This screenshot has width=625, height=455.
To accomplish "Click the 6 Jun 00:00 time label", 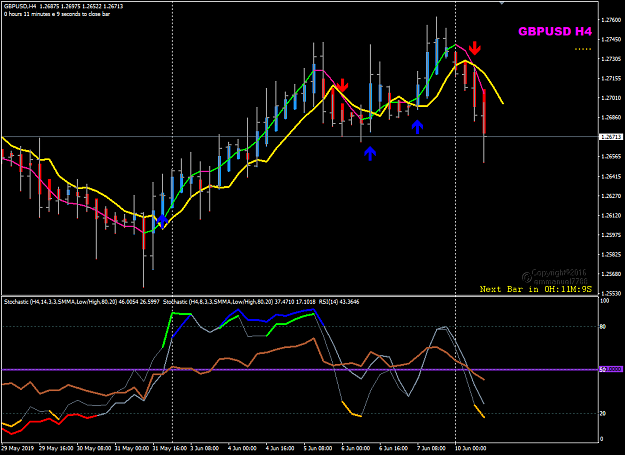I will 356,449.
